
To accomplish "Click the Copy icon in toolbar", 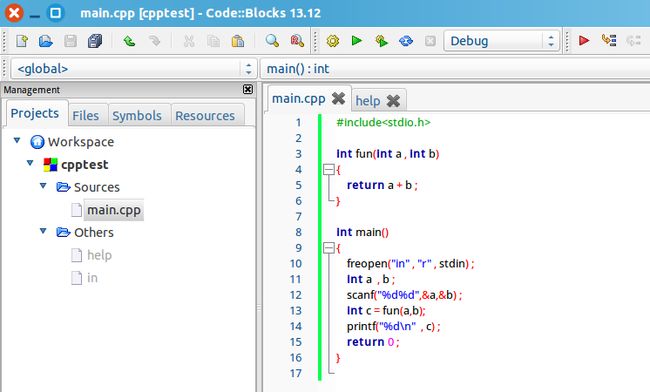I will pyautogui.click(x=213, y=41).
